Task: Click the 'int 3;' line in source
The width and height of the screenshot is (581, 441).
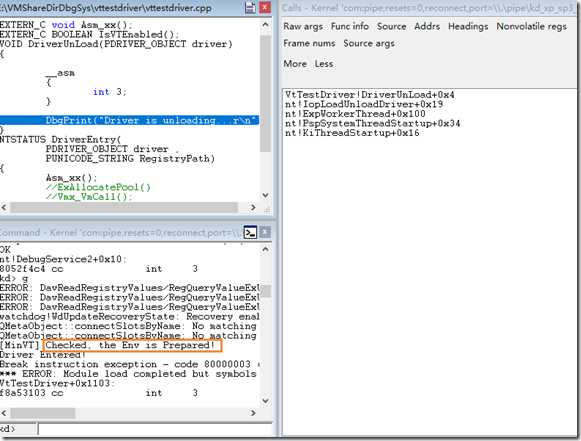Action: click(110, 92)
